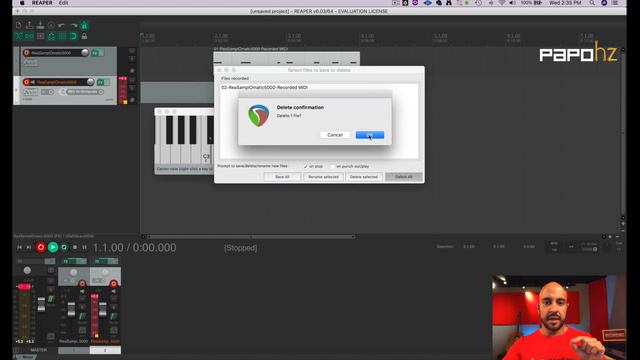Toggle auto-crossfade toolbar icon
640x360 pixels.
[18, 36]
